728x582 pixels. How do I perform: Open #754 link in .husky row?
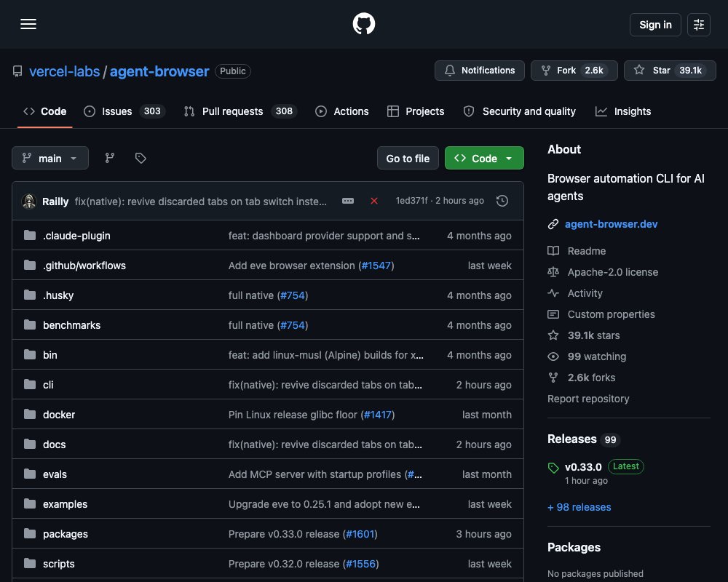click(293, 295)
